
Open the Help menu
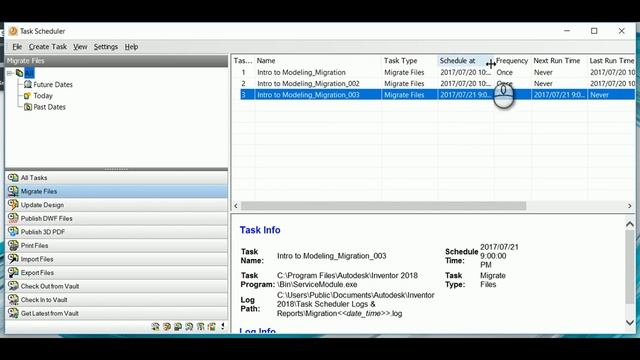(x=131, y=47)
